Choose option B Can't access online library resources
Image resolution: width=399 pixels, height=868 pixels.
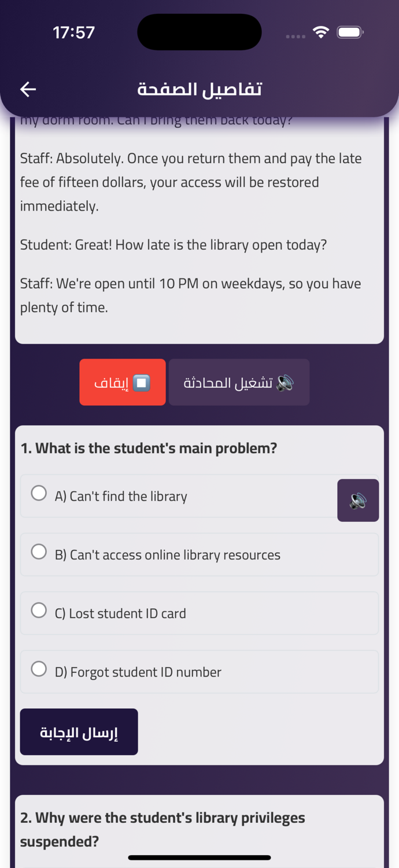click(199, 555)
